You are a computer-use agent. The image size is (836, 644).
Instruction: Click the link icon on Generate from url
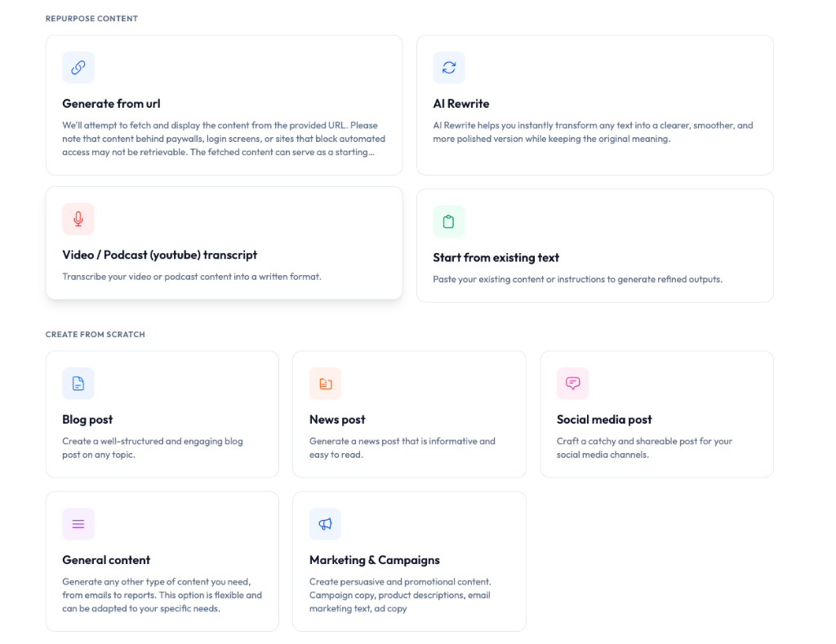pyautogui.click(x=78, y=68)
